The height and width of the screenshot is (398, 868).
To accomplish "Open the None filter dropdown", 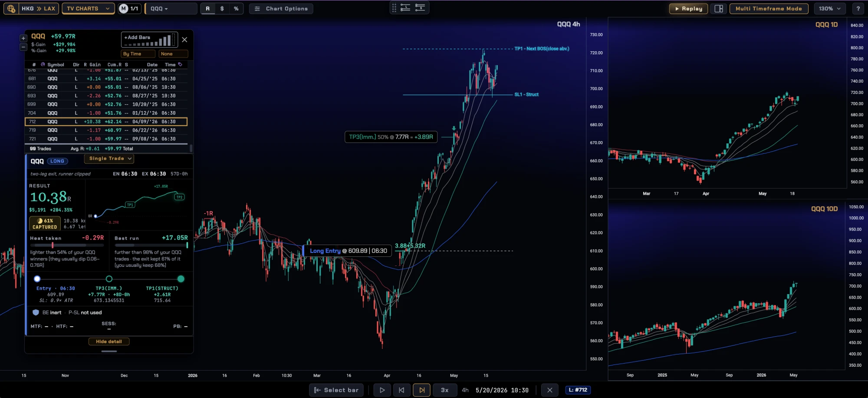I will (x=173, y=54).
